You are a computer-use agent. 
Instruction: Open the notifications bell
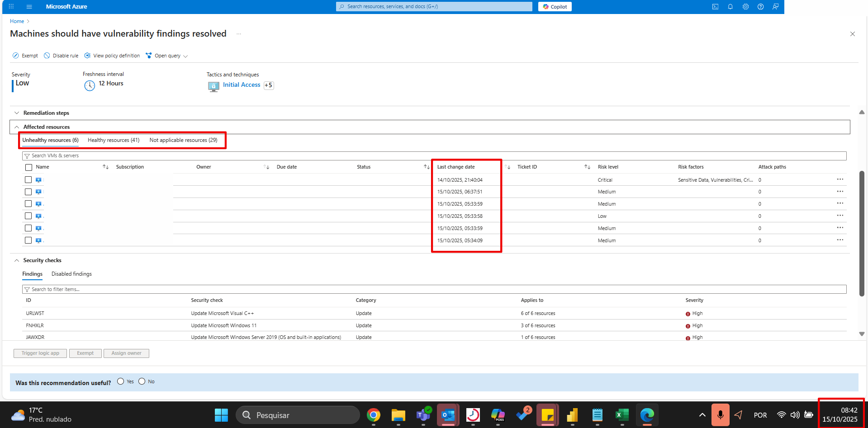(x=730, y=6)
